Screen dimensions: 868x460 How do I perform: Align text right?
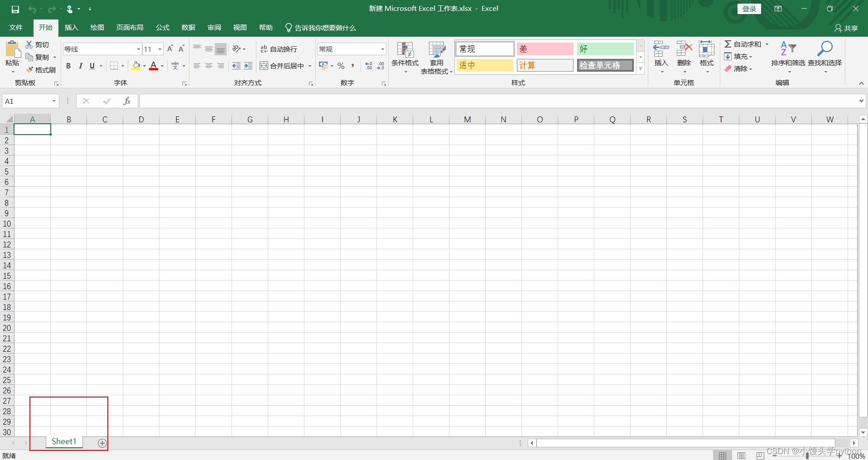click(221, 66)
